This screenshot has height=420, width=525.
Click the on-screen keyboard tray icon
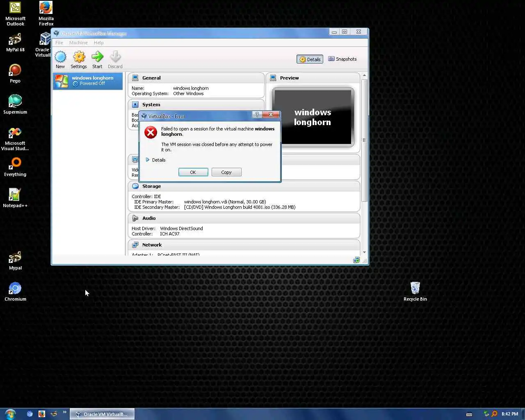pos(469,414)
